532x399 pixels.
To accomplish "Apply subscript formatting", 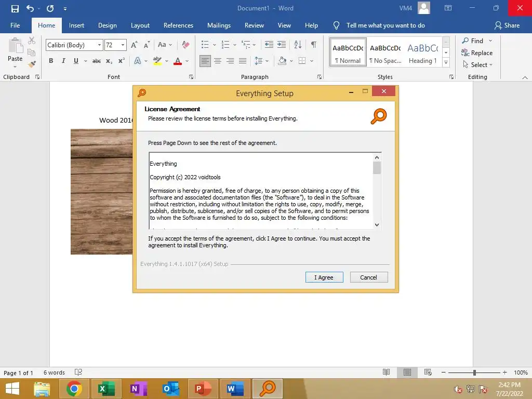I will (109, 61).
